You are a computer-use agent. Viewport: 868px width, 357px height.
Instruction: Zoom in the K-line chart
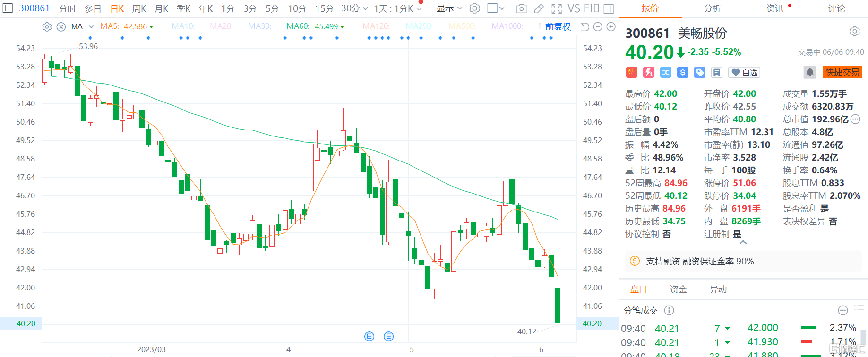611,27
